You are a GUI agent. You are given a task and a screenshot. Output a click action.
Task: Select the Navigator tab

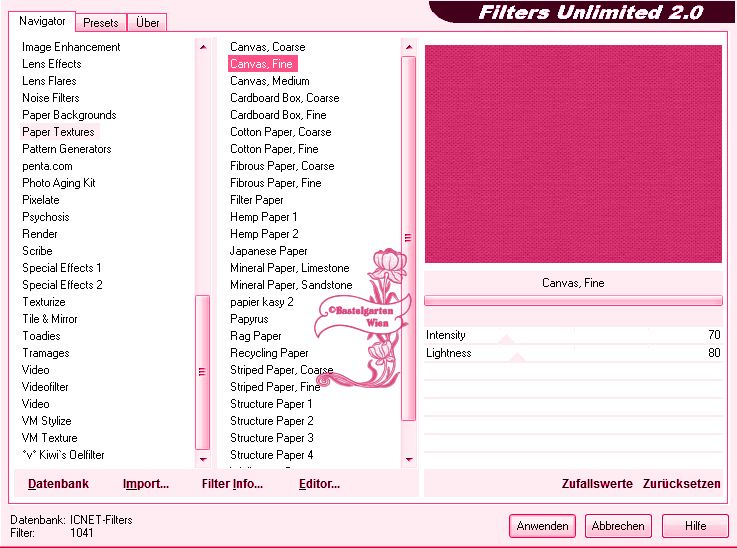[x=42, y=21]
